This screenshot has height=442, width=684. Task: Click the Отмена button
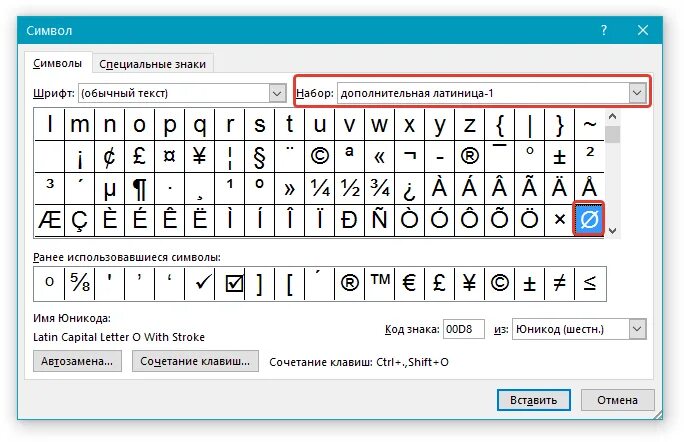[617, 400]
